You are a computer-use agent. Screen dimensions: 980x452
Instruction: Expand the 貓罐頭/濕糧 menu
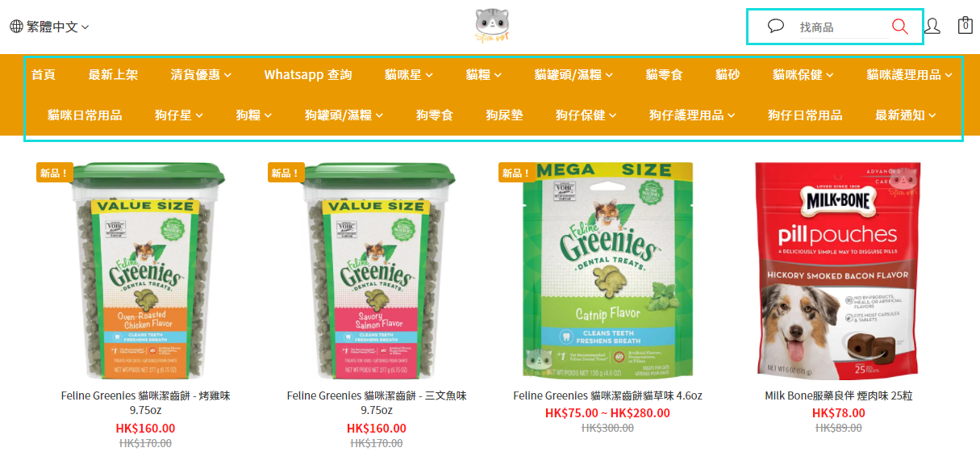click(573, 75)
